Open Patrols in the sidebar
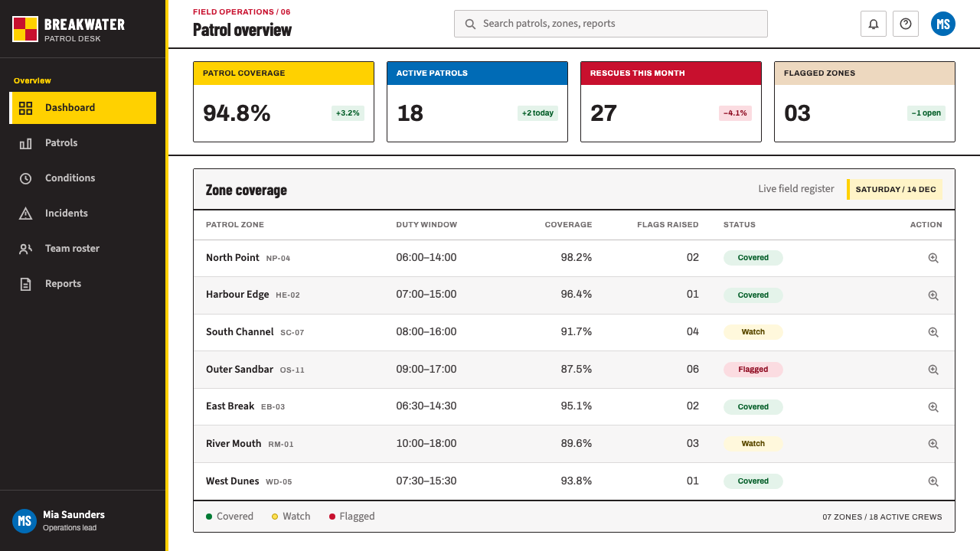 click(83, 143)
